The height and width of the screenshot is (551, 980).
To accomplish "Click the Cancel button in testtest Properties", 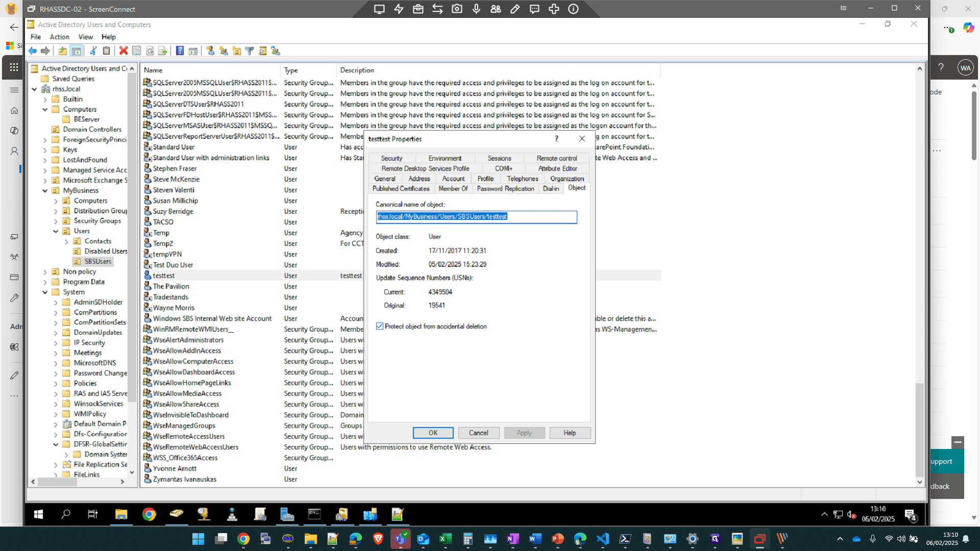I will [478, 433].
